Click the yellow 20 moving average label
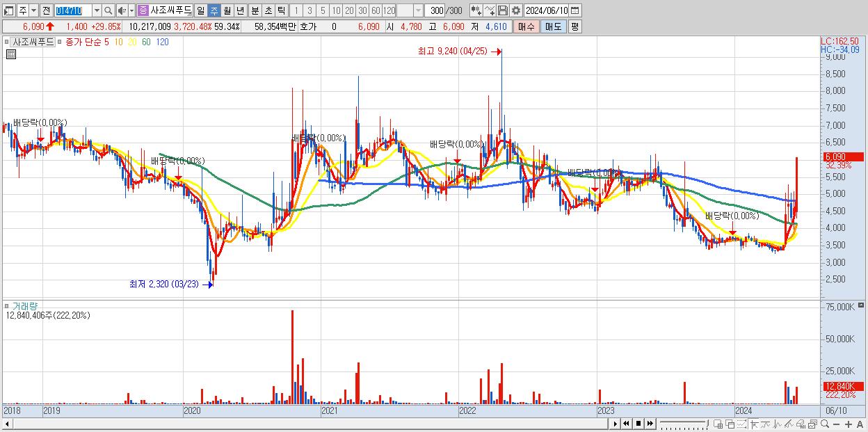The width and height of the screenshot is (868, 432). [133, 42]
